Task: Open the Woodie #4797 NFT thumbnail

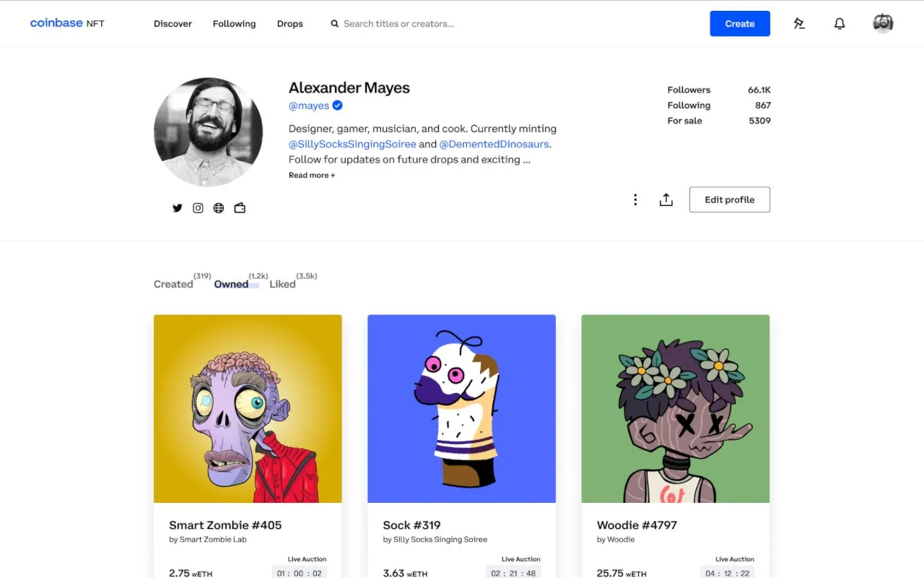Action: point(675,409)
